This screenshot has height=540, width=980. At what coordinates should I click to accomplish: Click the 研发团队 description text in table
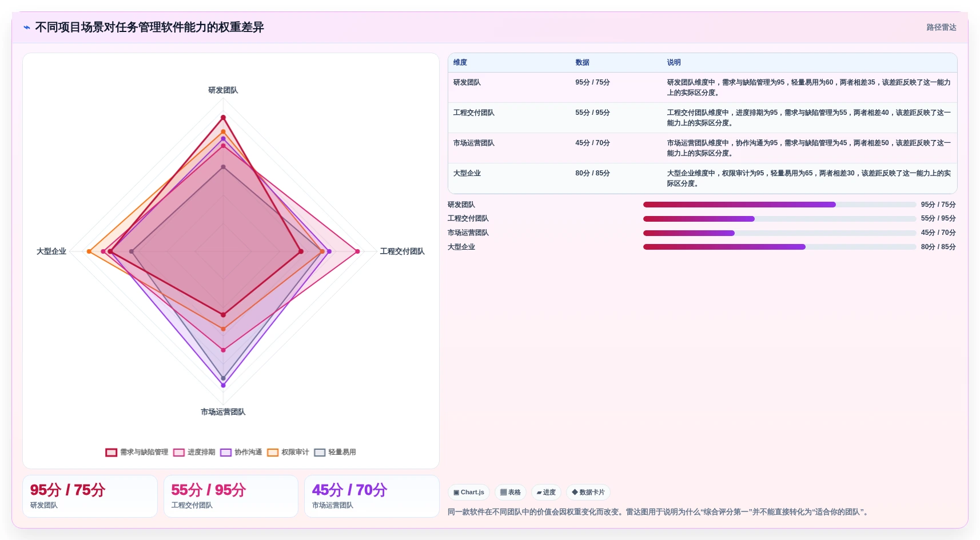(808, 87)
